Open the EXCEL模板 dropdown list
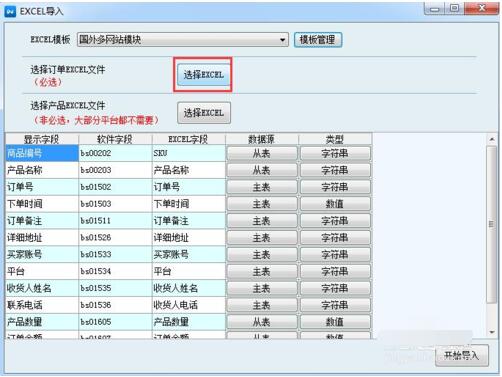Viewport: 502px width, 377px height. pos(183,40)
